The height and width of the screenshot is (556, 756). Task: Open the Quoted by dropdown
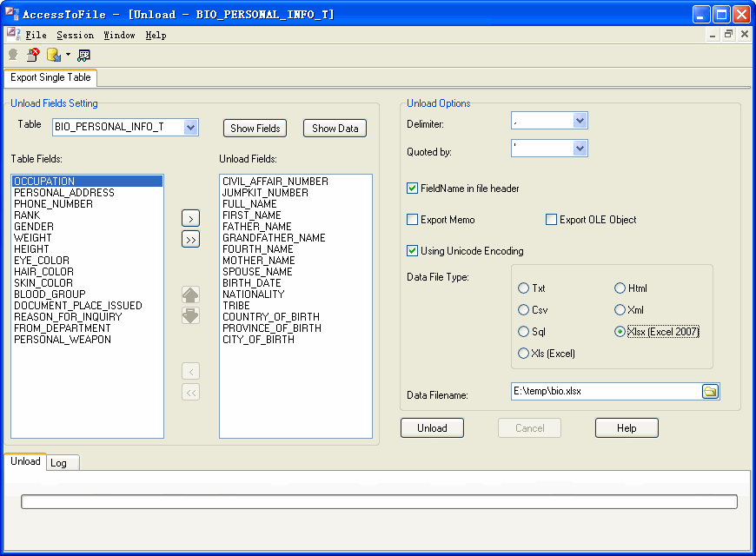pyautogui.click(x=580, y=148)
